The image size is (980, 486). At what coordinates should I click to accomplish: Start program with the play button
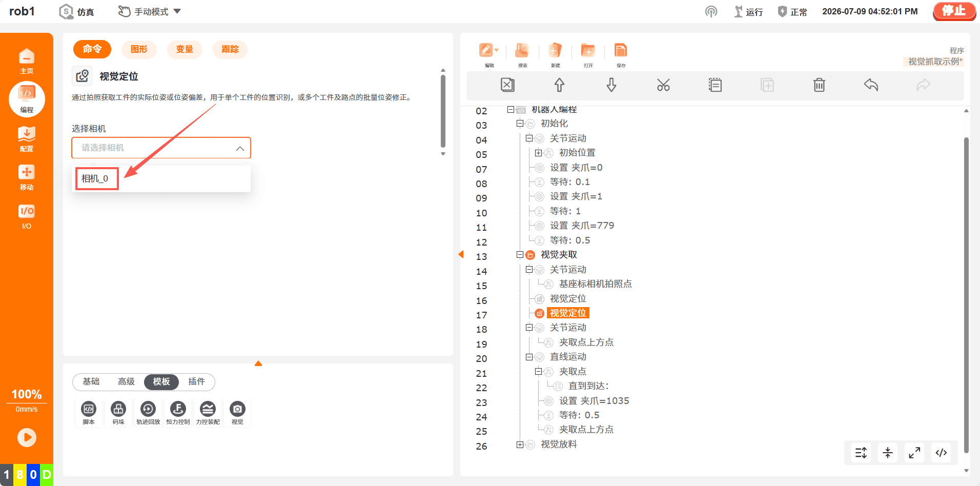click(x=27, y=437)
